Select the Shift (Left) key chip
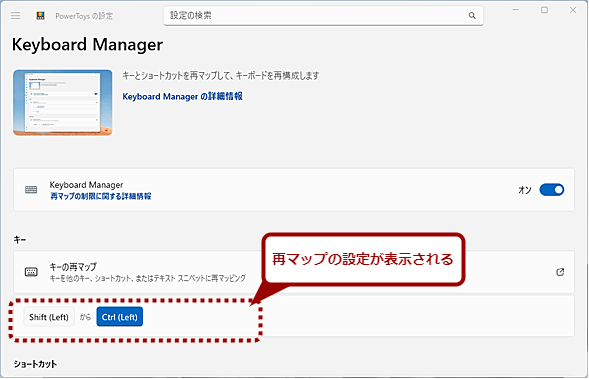The height and width of the screenshot is (379, 589). [49, 317]
